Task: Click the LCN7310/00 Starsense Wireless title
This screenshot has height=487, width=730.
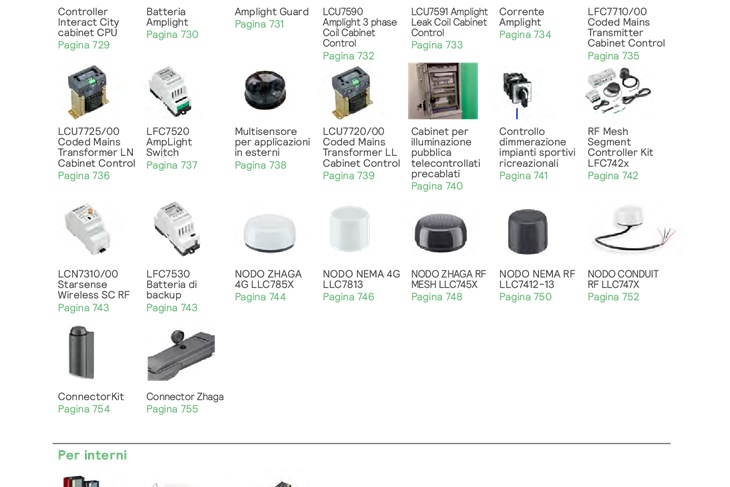Action: (94, 284)
